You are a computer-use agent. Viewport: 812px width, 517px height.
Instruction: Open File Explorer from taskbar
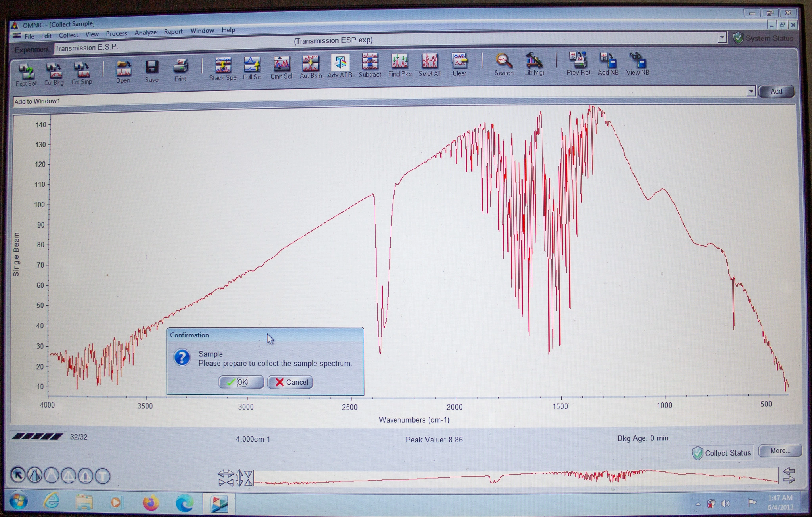(84, 502)
